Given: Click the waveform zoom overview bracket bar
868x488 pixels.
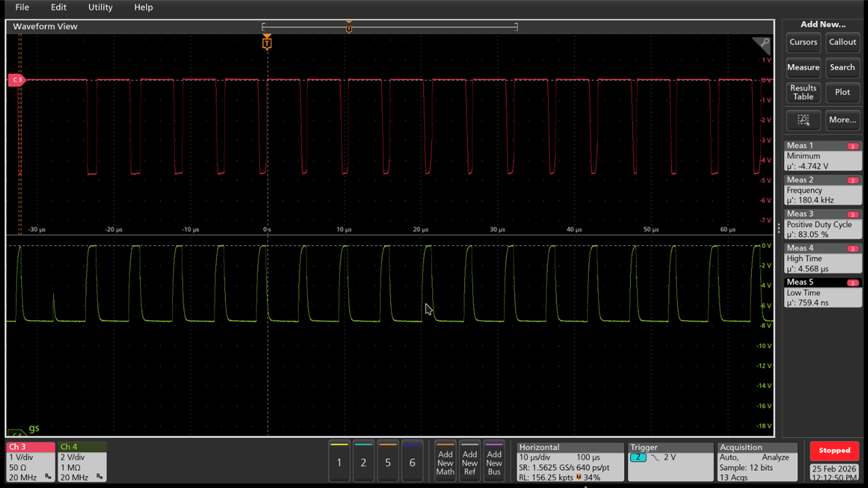Looking at the screenshot, I should (x=389, y=27).
